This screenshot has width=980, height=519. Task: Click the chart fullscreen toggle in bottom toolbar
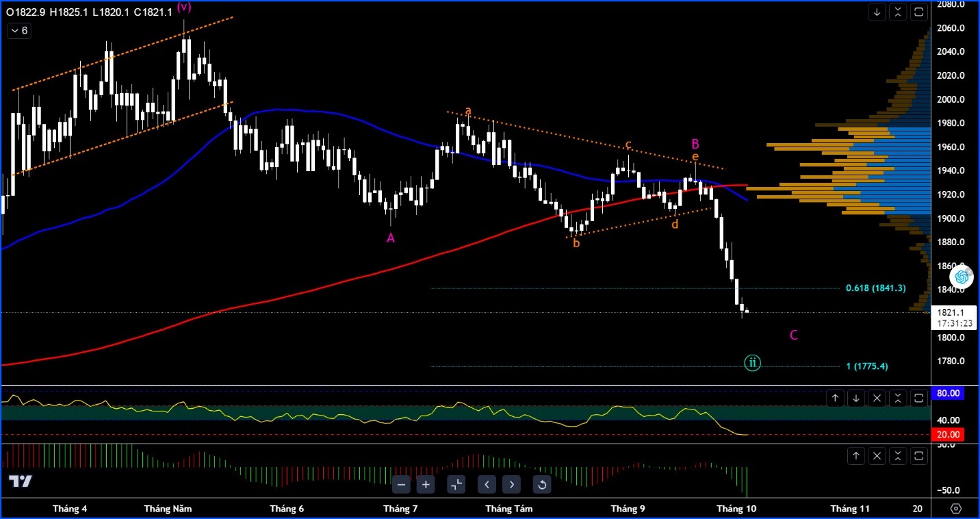[456, 485]
